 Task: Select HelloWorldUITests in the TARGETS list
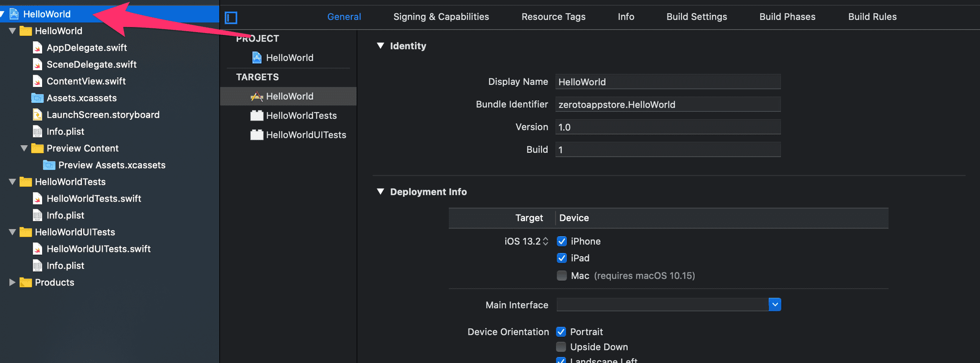(x=306, y=135)
